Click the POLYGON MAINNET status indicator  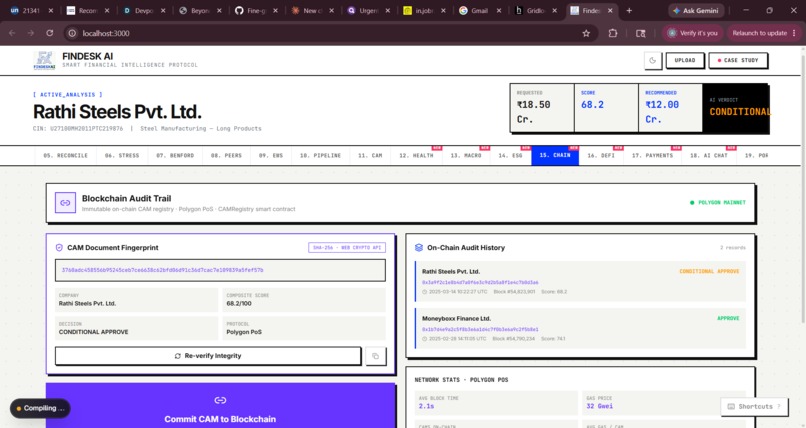click(718, 202)
